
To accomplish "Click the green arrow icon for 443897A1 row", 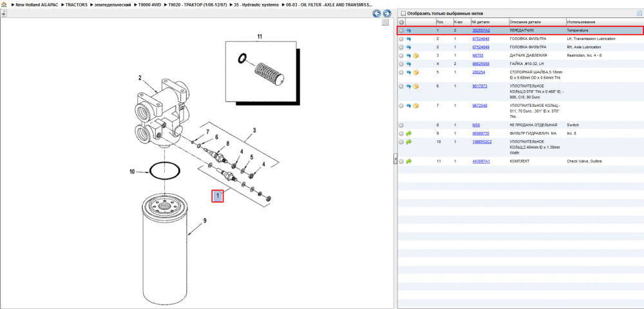I will [409, 162].
